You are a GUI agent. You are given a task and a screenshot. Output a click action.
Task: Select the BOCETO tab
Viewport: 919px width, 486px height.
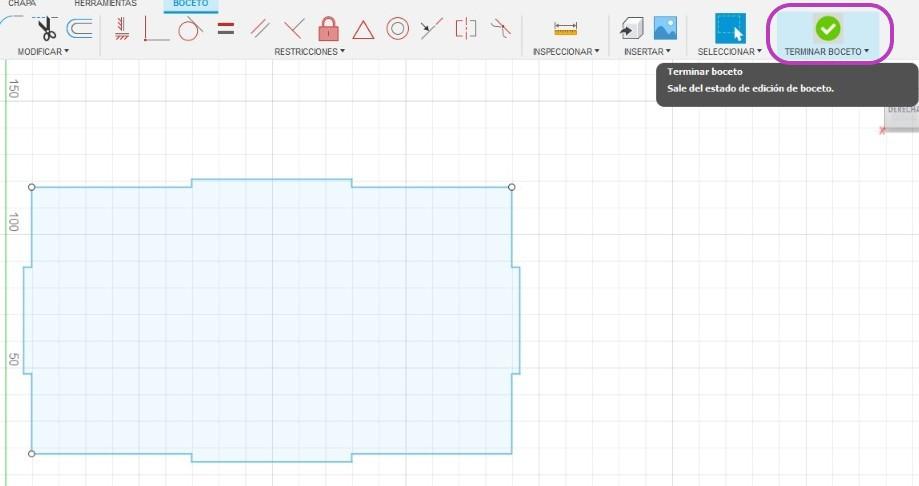pos(190,4)
